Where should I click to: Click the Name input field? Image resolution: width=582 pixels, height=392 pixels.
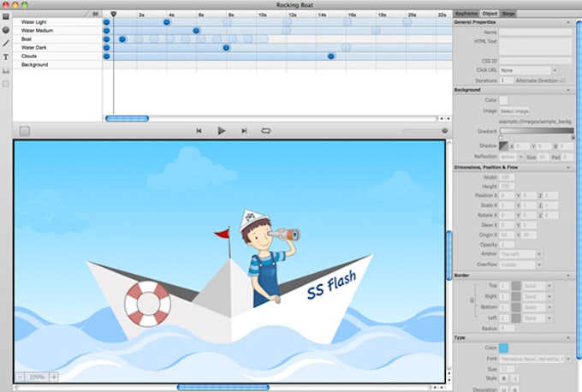(535, 33)
